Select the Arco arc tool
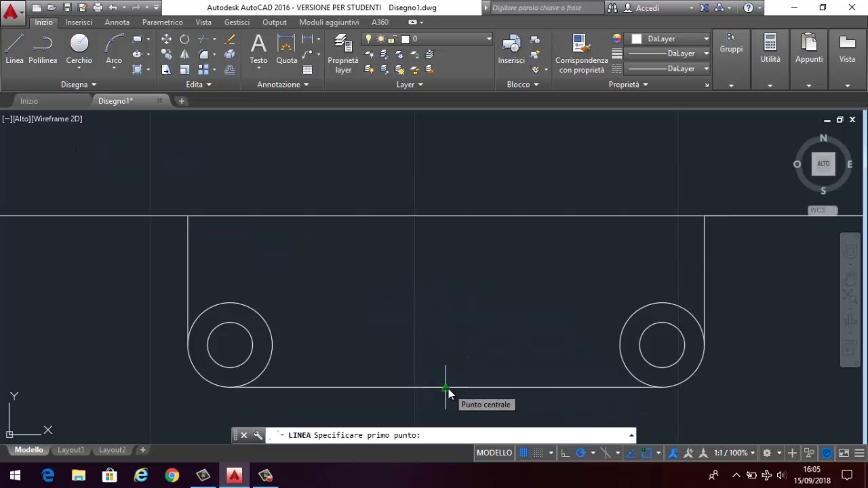Image resolution: width=868 pixels, height=488 pixels. pos(114,49)
